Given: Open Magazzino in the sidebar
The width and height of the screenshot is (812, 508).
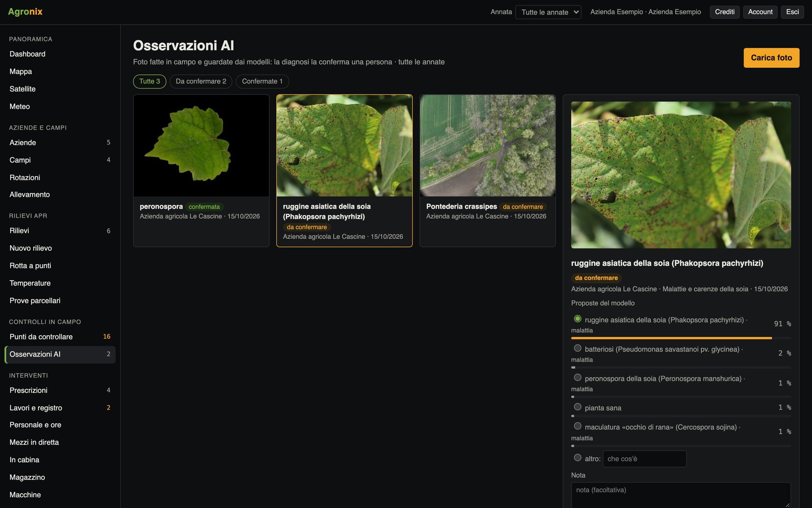Looking at the screenshot, I should (60, 477).
